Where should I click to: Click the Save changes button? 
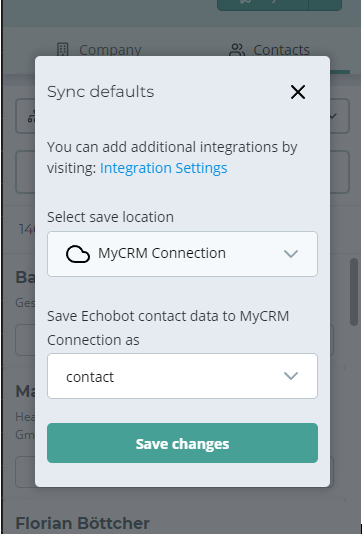(x=182, y=443)
